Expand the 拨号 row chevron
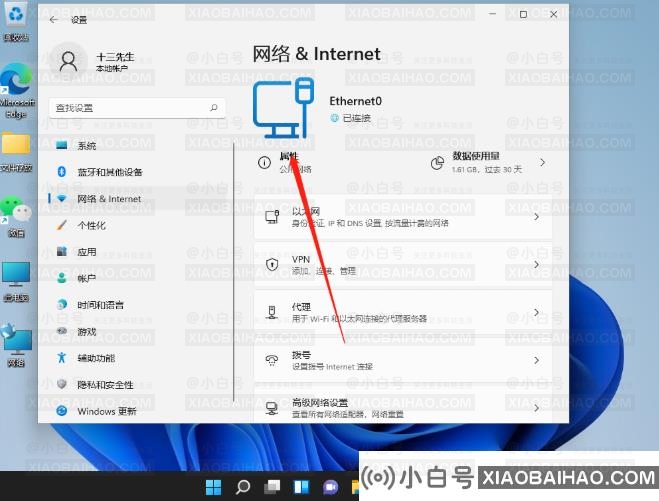 (x=537, y=360)
